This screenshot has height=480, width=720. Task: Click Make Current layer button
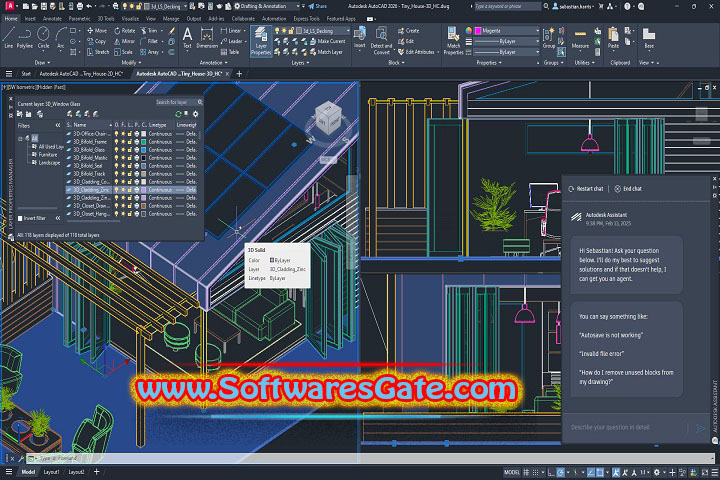327,41
